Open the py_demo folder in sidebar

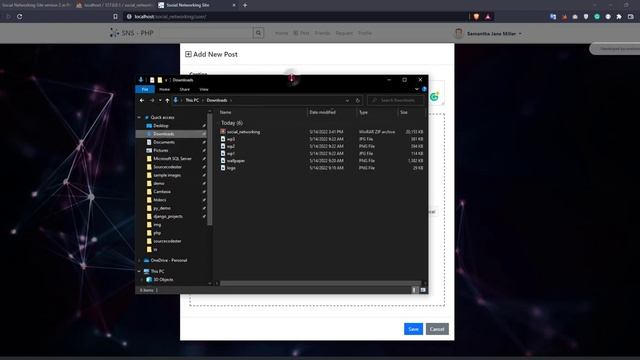pyautogui.click(x=162, y=208)
